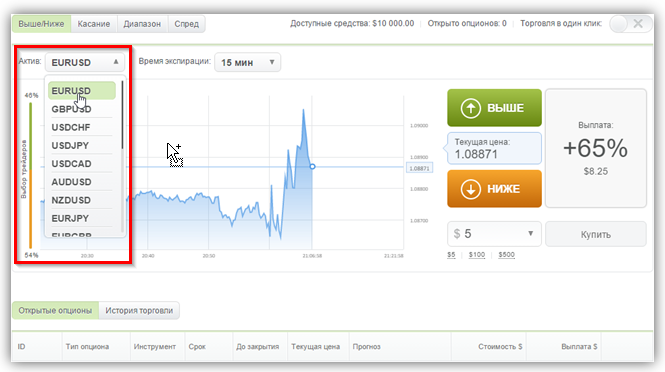This screenshot has height=372, width=665.
Task: Switch to the Спред tab
Action: click(187, 24)
